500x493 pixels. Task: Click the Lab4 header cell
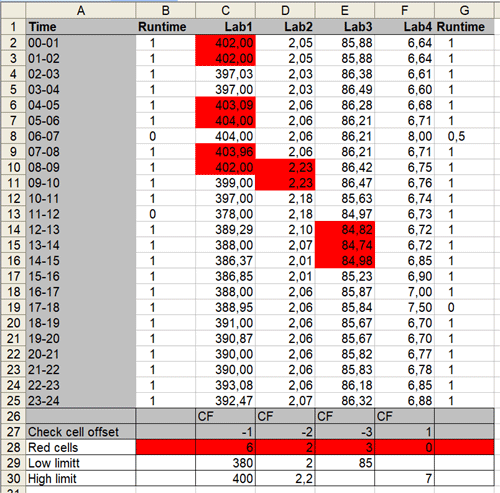coord(404,27)
